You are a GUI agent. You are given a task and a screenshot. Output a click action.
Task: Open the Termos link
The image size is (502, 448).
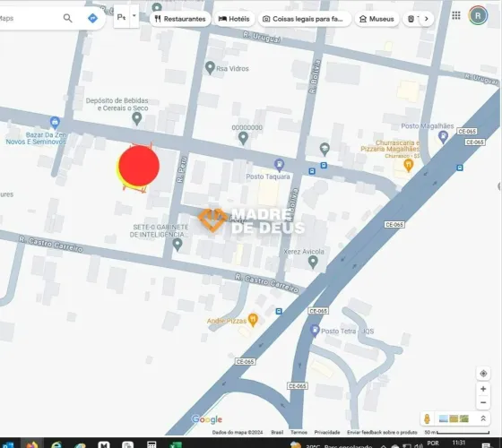pos(299,432)
